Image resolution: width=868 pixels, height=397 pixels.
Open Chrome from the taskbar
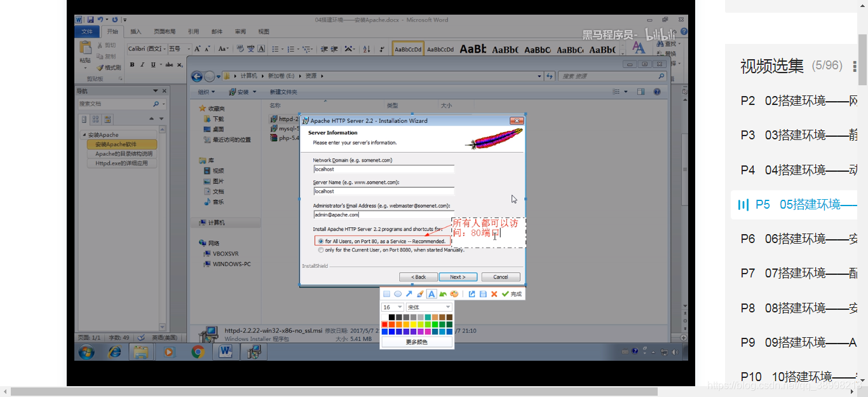coord(198,351)
